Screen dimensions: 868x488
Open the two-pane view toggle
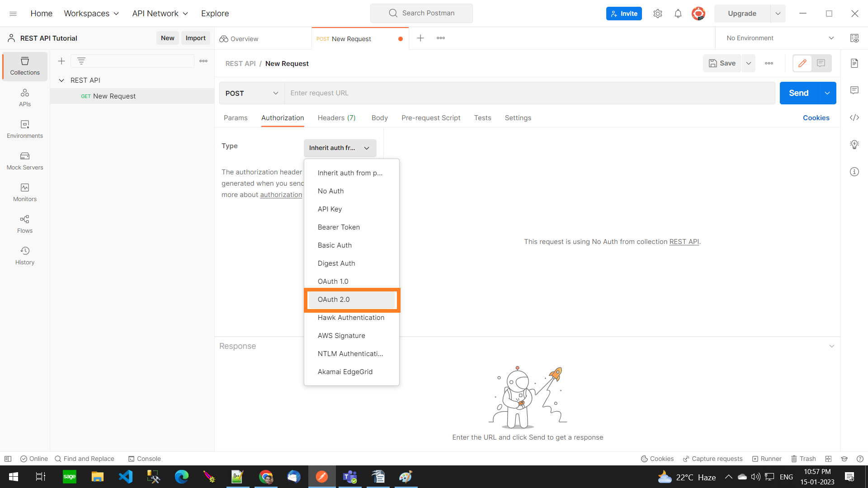(x=828, y=459)
